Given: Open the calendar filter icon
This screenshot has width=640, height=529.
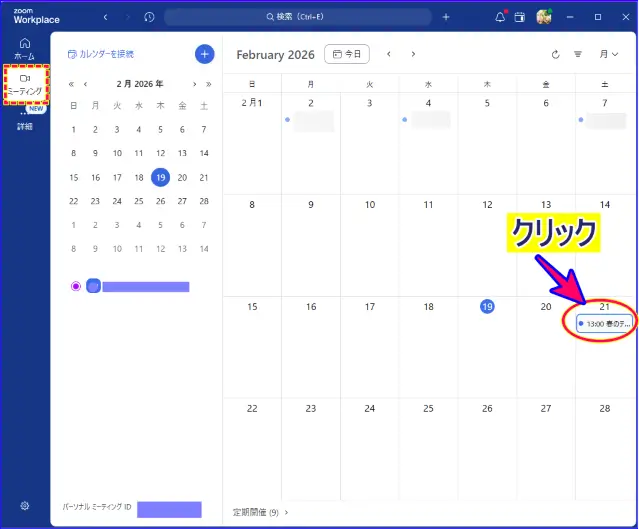Looking at the screenshot, I should click(x=578, y=54).
